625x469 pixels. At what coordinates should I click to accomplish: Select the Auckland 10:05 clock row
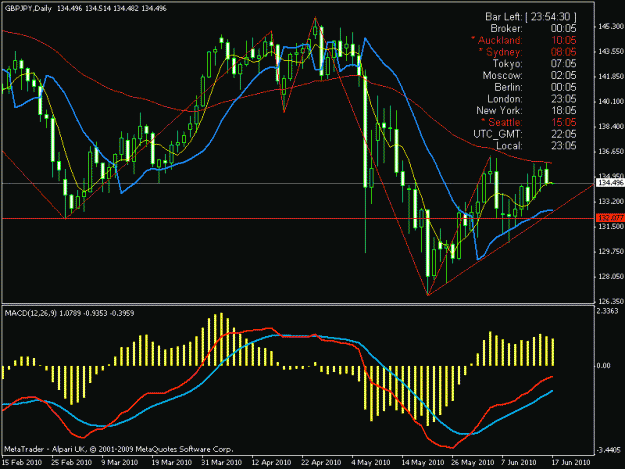click(523, 40)
